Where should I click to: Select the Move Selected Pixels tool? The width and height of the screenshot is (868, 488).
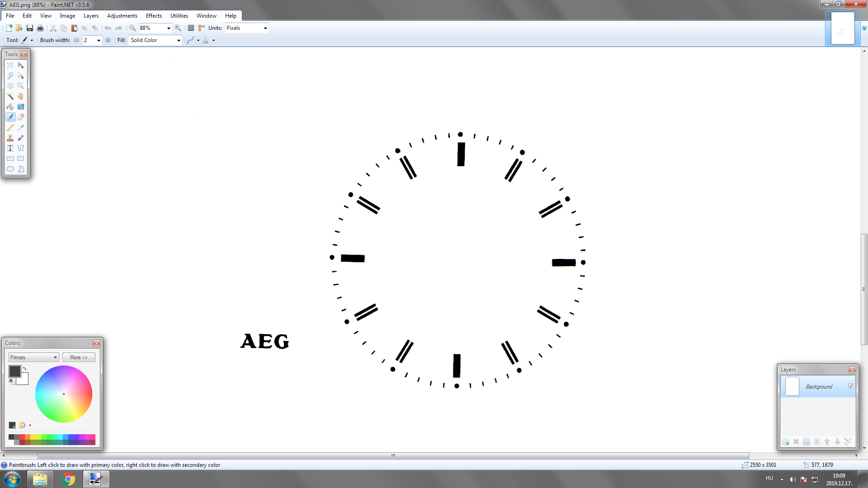click(x=21, y=65)
